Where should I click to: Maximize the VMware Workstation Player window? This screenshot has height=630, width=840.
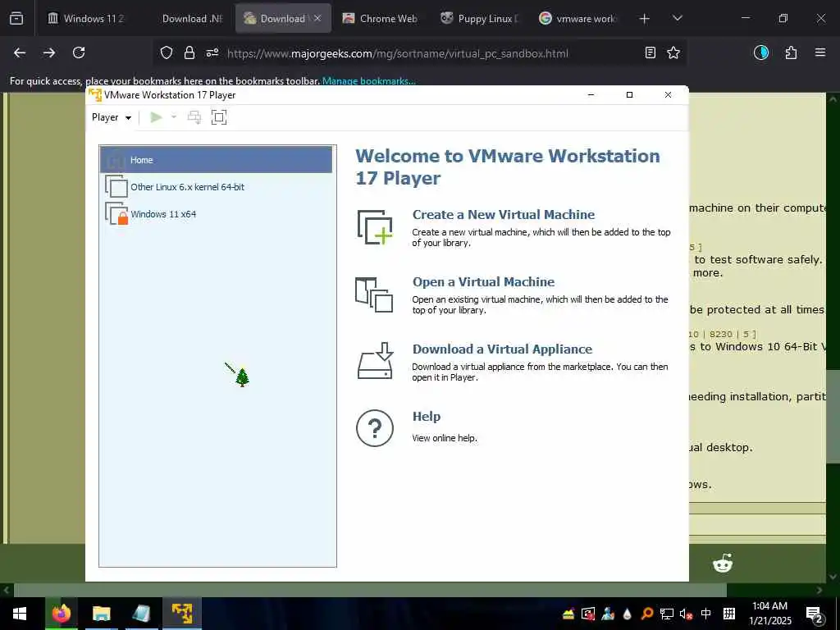click(629, 95)
